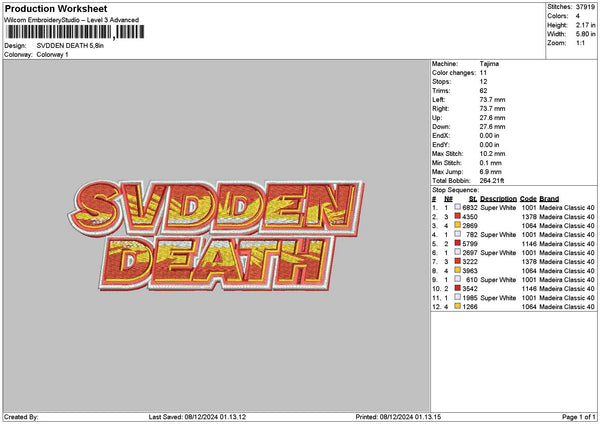Select the white swatch for stop 1

coord(457,208)
